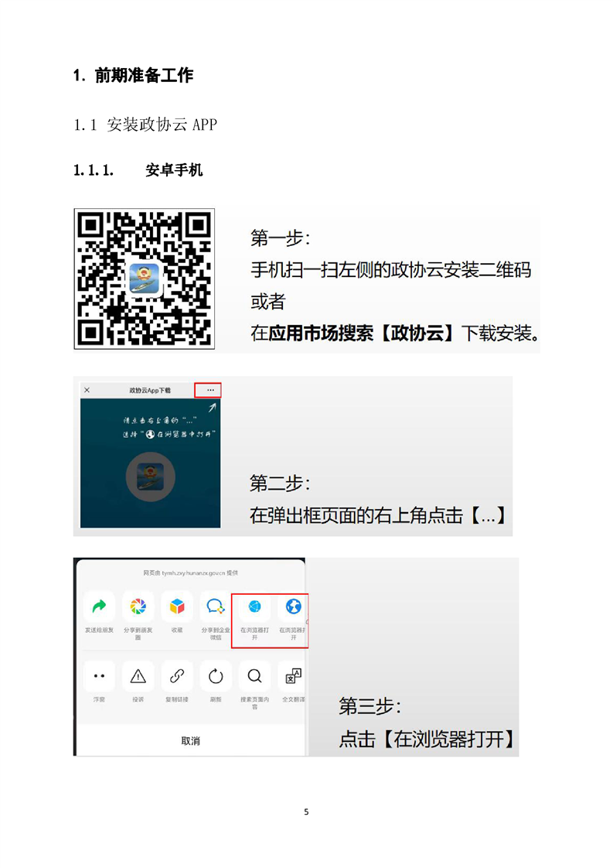
Task: Click the 投诉 label
Action: [138, 699]
